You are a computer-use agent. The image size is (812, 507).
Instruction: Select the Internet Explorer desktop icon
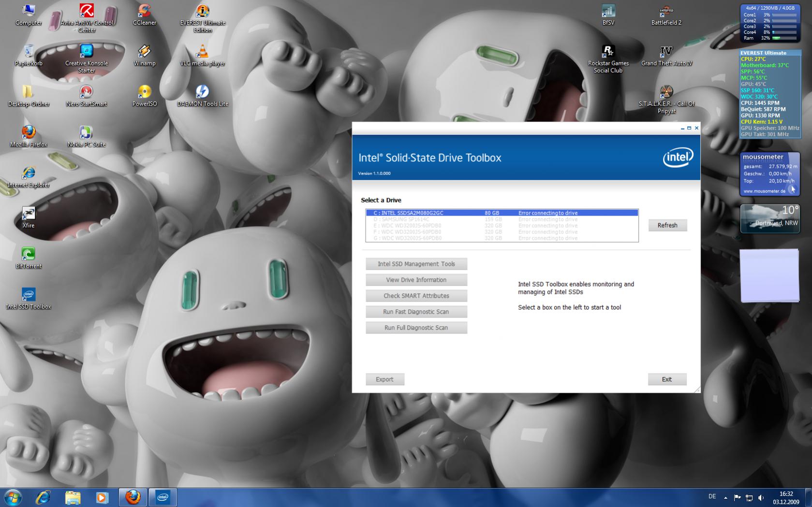29,177
